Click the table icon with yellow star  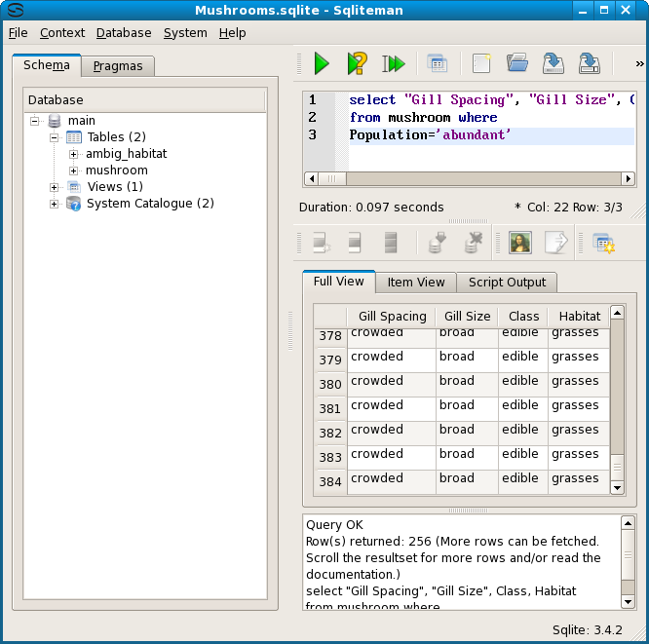coord(602,243)
